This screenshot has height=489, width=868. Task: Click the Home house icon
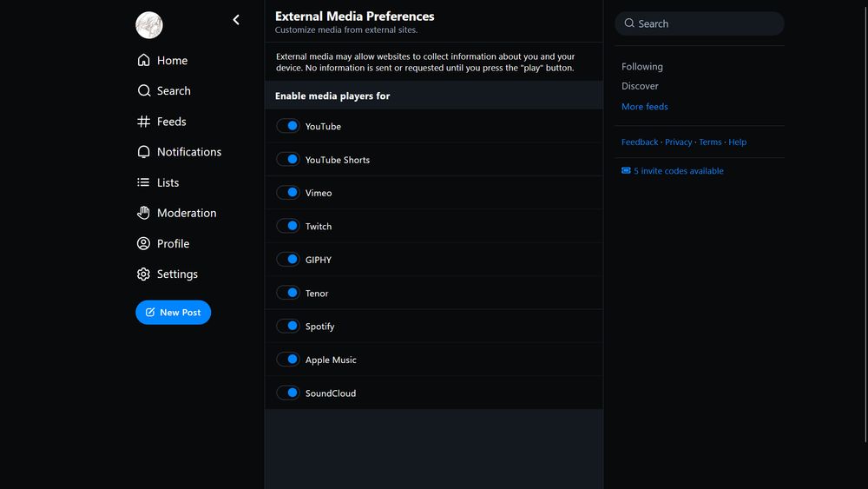point(144,61)
